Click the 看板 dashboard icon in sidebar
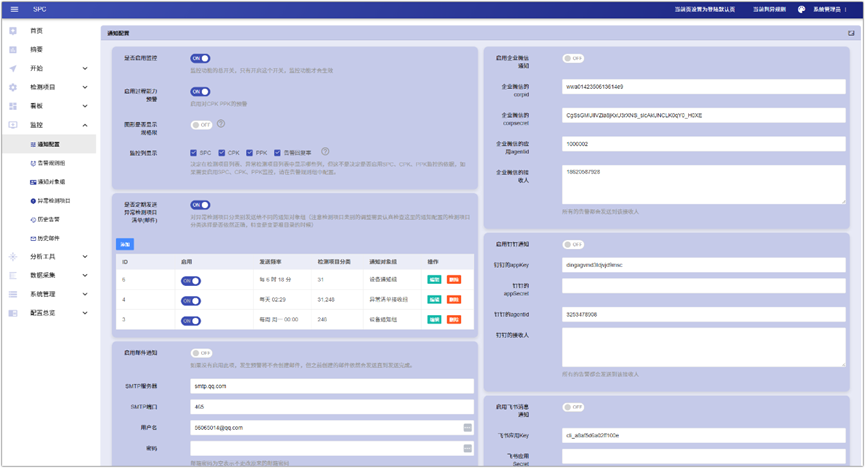 coord(13,106)
